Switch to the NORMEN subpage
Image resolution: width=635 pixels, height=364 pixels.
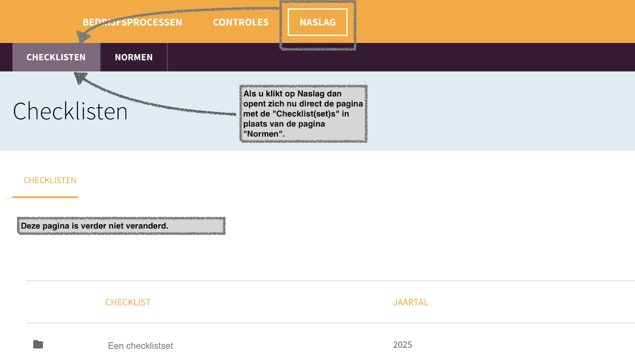(x=134, y=57)
